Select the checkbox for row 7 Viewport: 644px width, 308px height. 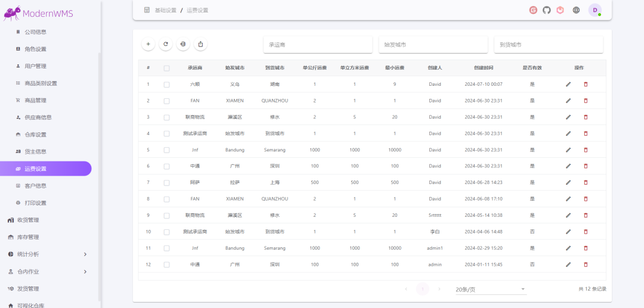click(166, 182)
